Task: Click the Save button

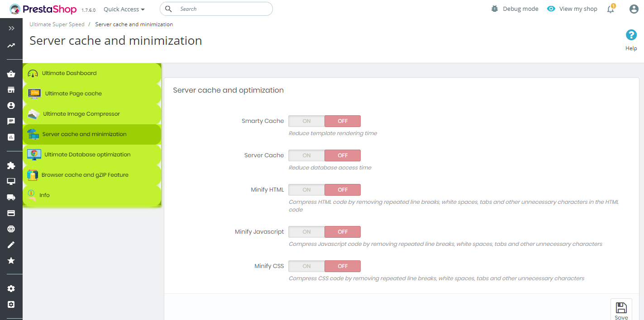Action: pyautogui.click(x=621, y=311)
